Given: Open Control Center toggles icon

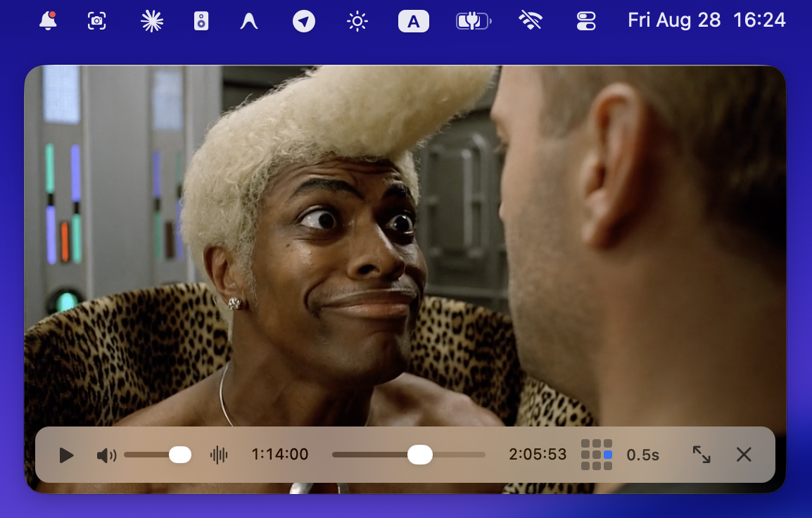Looking at the screenshot, I should [x=586, y=21].
